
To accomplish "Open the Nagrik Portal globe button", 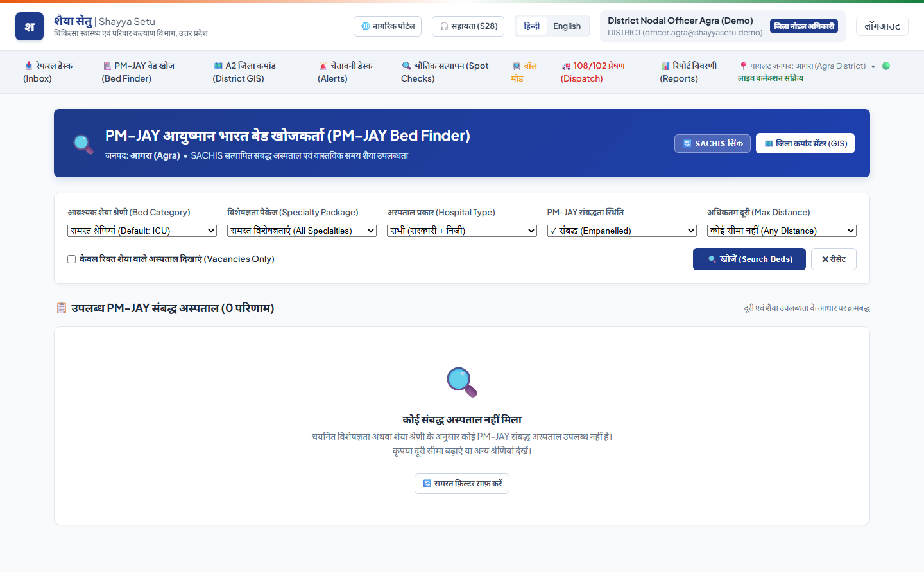I will pyautogui.click(x=388, y=26).
